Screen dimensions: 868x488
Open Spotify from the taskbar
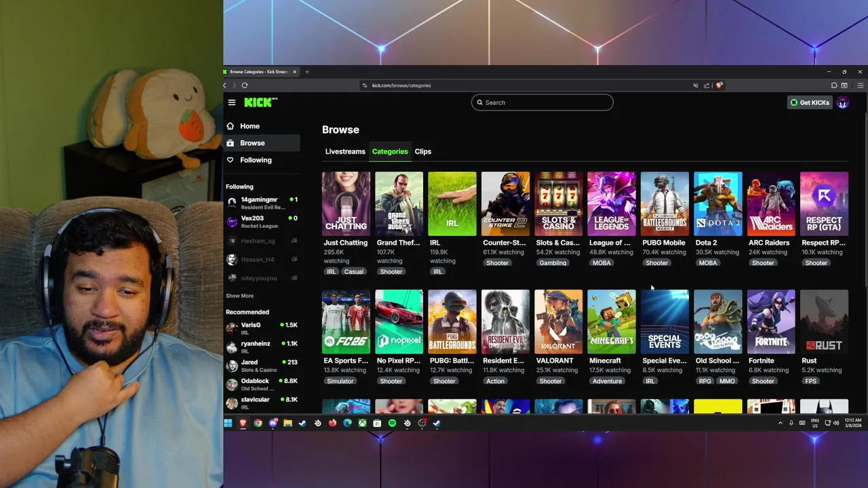392,423
